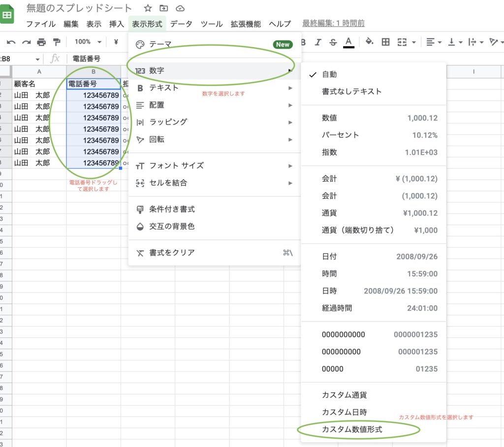Screen dimensions: 504x447
Task: Click the テーマ option with New badge
Action: tap(160, 44)
